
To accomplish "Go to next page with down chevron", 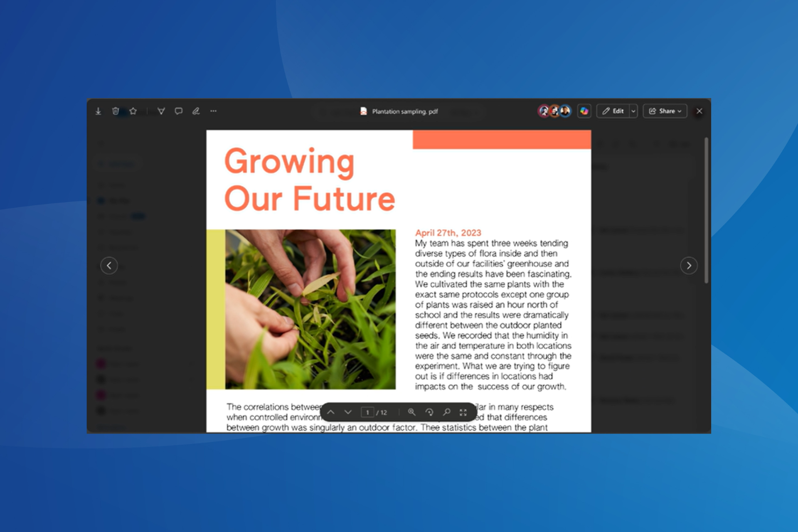I will pos(348,412).
